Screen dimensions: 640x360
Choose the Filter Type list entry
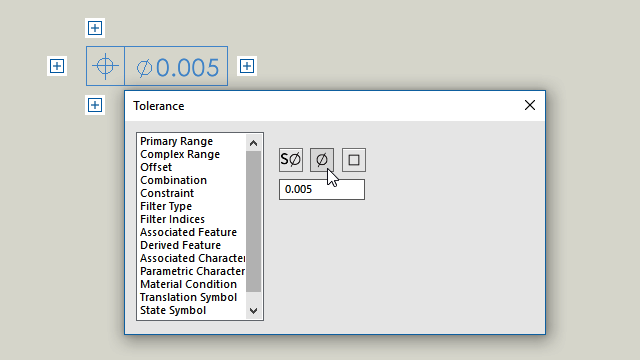coord(166,206)
